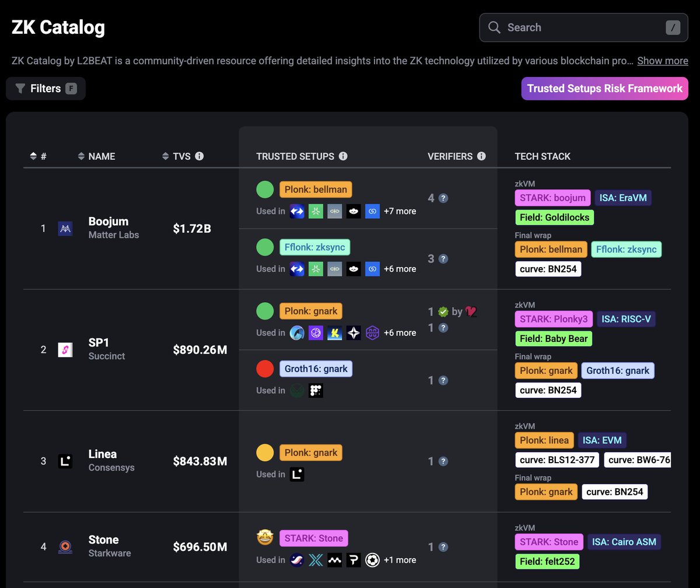The height and width of the screenshot is (588, 700).
Task: Click the question mark beside Boojum's 4 verifiers
Action: click(443, 198)
